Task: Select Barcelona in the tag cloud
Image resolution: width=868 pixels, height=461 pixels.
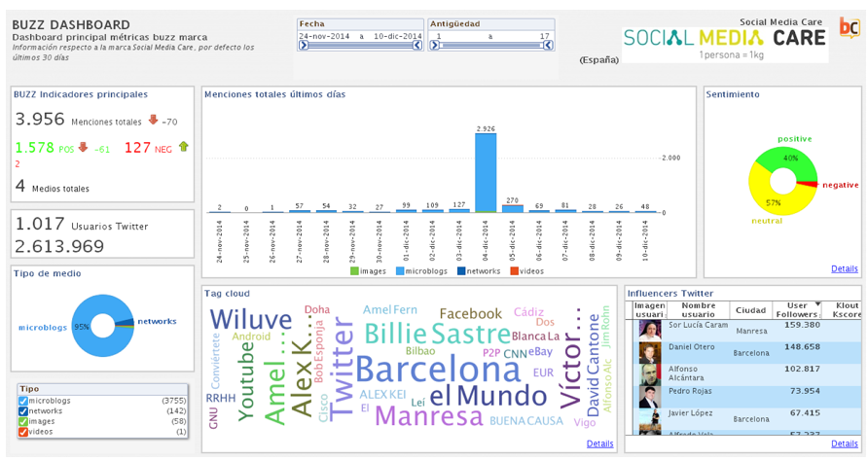Action: (438, 371)
